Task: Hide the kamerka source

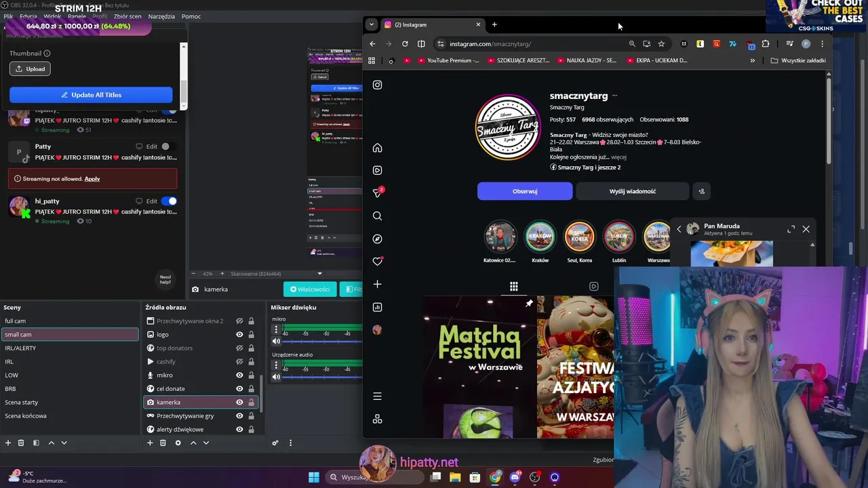Action: [239, 402]
